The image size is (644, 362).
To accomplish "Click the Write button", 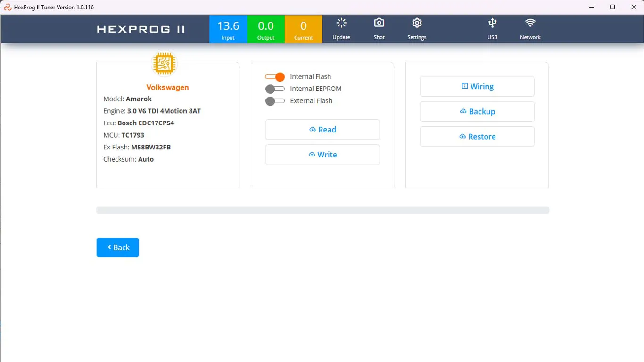I will (322, 155).
